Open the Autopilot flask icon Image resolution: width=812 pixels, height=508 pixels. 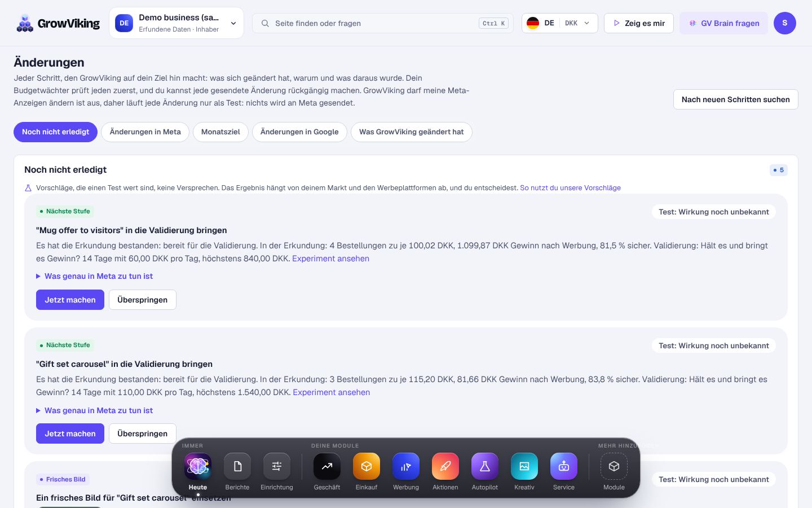485,467
